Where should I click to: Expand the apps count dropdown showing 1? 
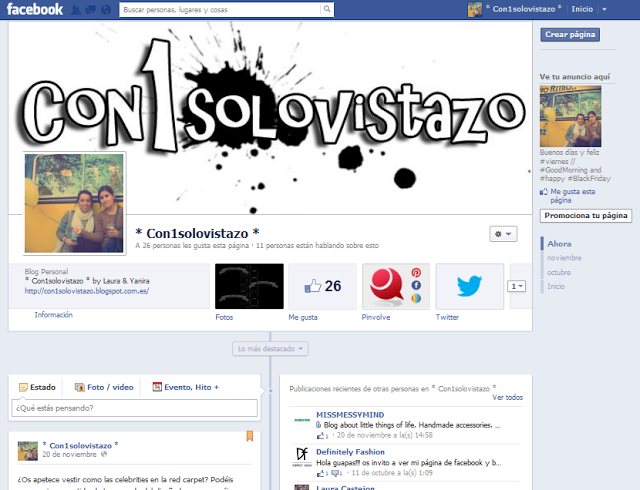516,286
